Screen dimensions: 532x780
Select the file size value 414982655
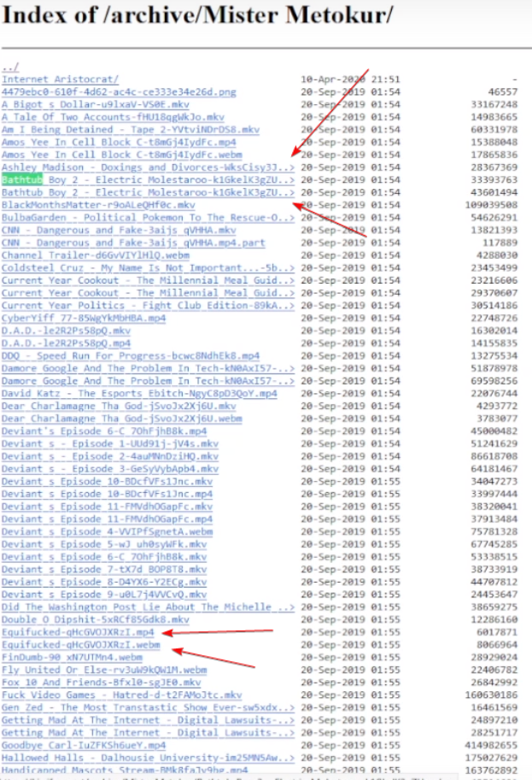tap(491, 745)
